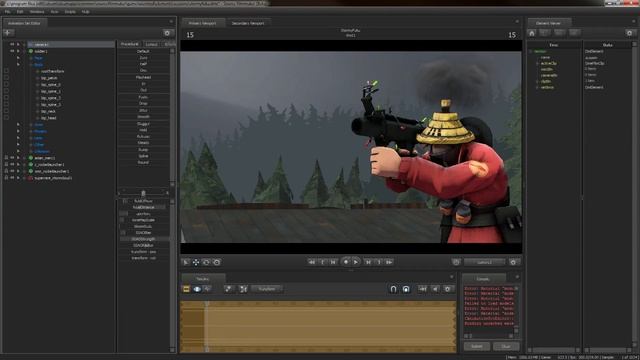Open the Edit menu

20,12
